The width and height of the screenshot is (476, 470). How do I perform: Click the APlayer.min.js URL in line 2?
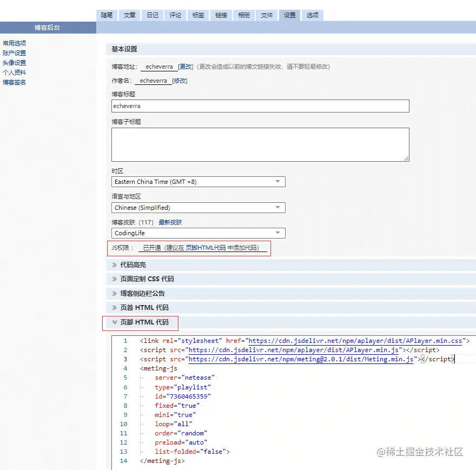point(294,350)
